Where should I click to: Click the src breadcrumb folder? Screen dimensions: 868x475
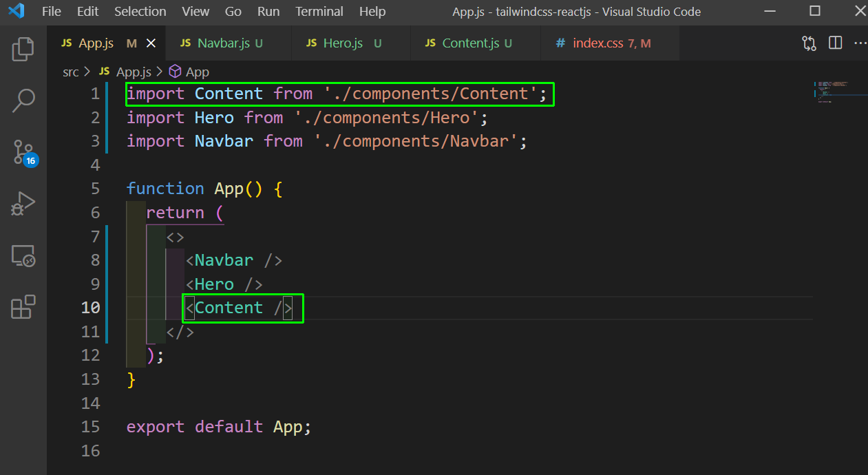tap(71, 72)
